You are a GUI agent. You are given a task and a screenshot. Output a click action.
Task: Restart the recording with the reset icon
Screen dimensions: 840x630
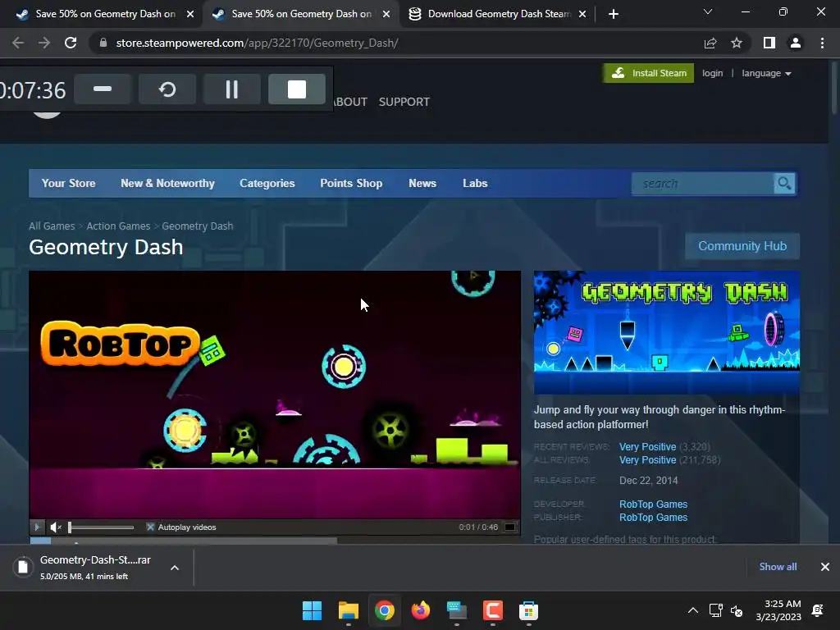pos(167,89)
